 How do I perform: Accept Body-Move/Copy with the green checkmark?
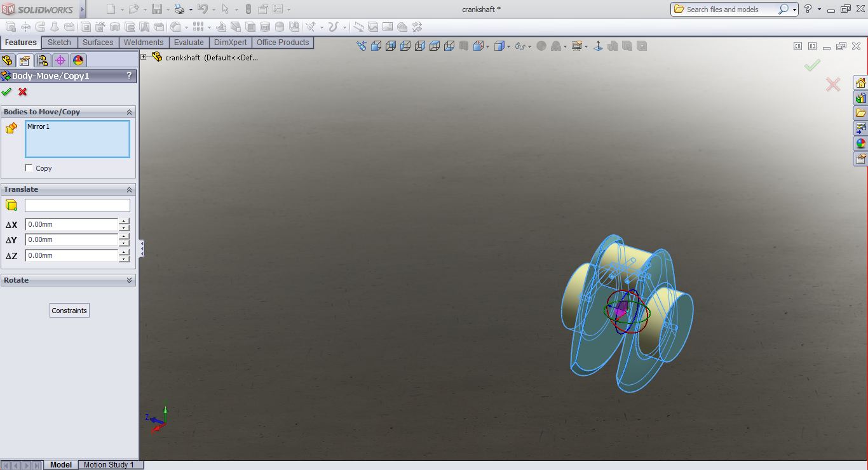(x=7, y=92)
